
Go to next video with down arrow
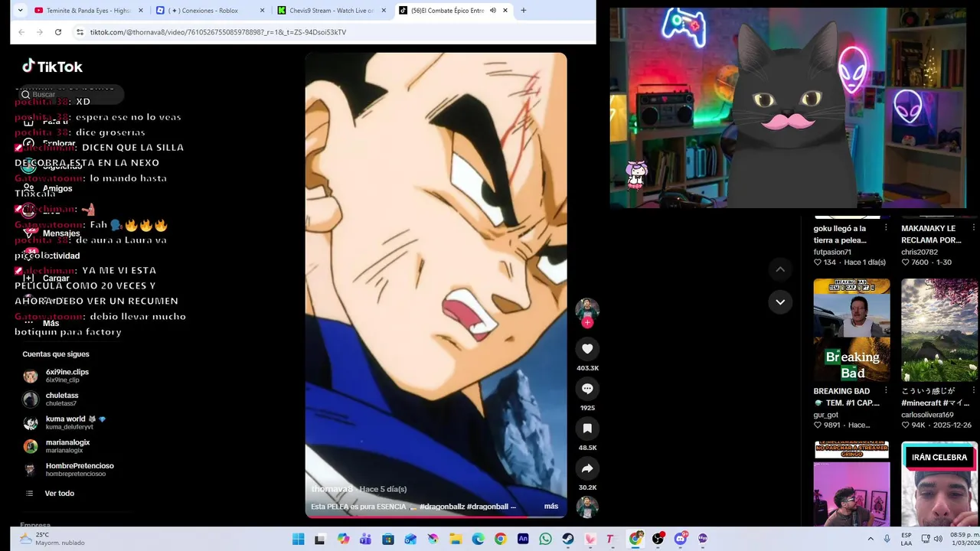point(780,302)
